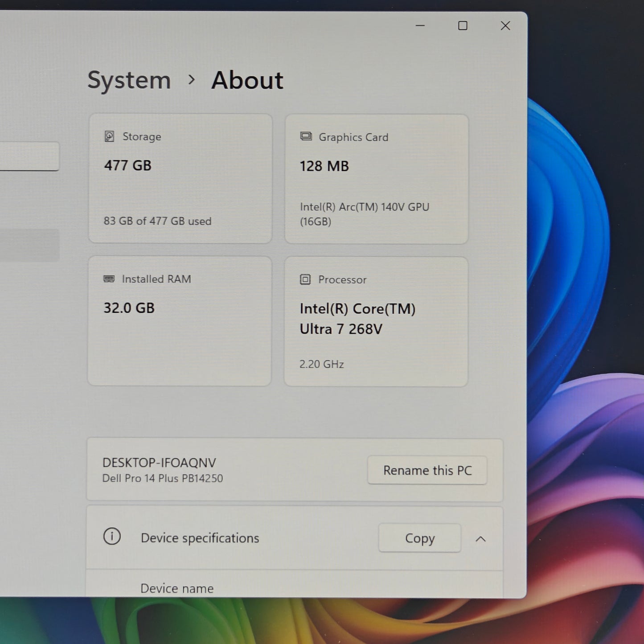
Task: Close the Settings window
Action: click(x=505, y=26)
